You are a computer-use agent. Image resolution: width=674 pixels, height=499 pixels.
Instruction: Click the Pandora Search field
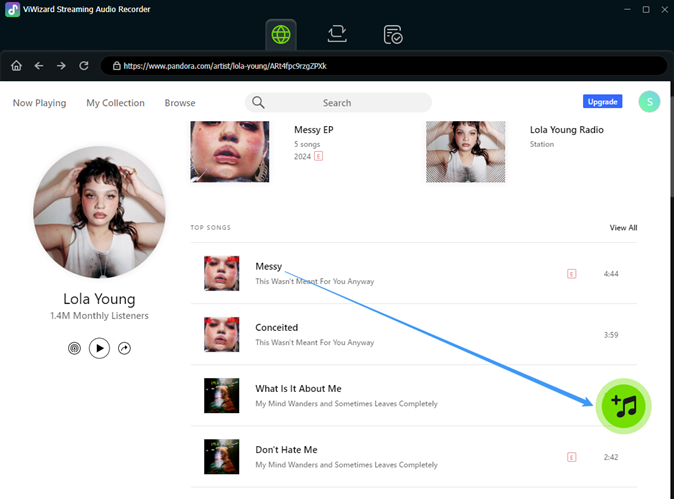[x=338, y=103]
